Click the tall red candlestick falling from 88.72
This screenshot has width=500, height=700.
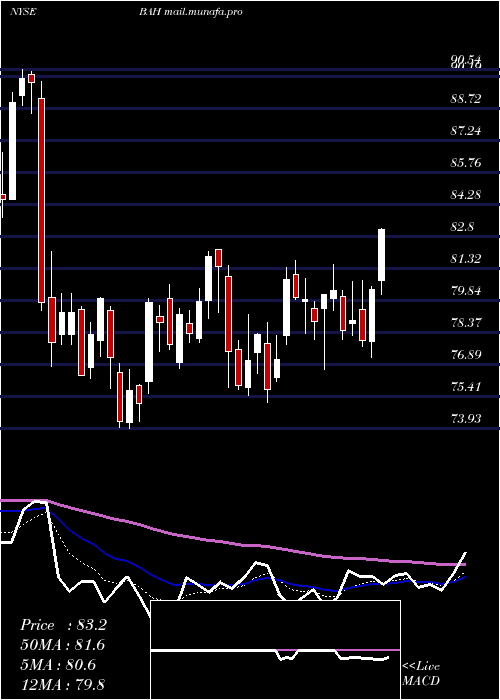[x=41, y=200]
